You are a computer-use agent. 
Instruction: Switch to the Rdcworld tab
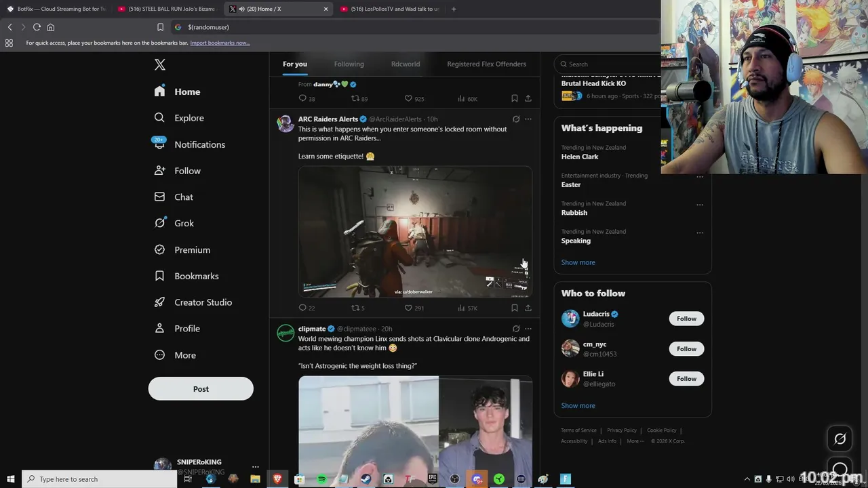(x=406, y=64)
